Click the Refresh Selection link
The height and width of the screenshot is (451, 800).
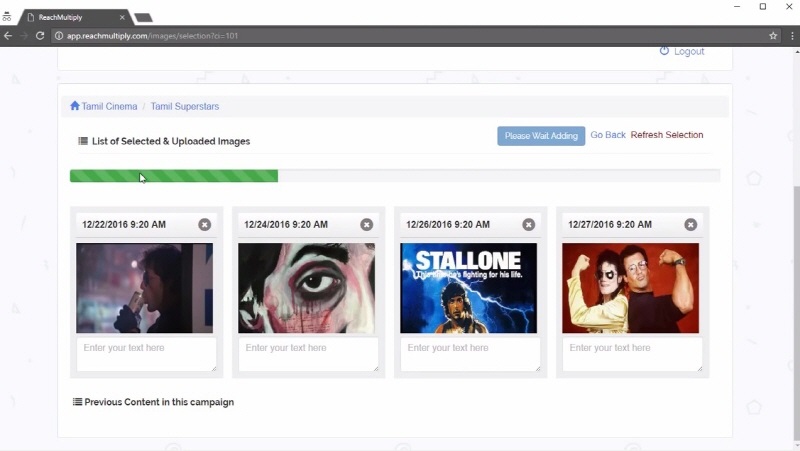click(x=667, y=135)
